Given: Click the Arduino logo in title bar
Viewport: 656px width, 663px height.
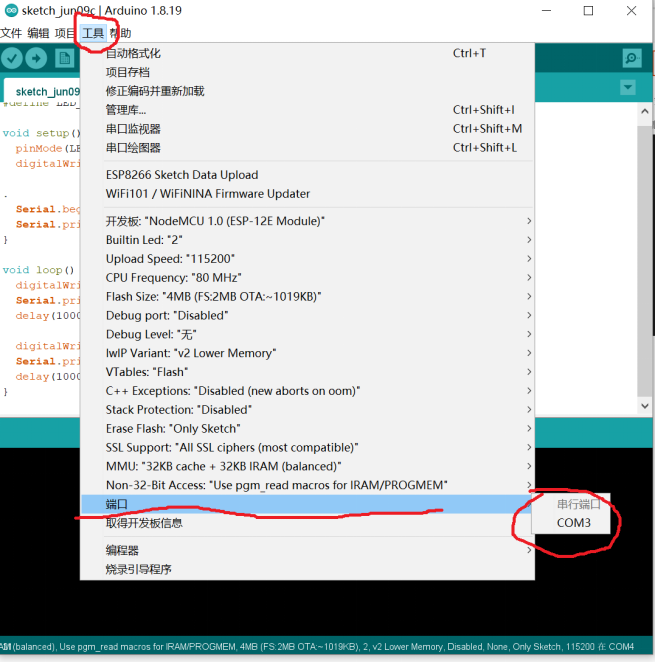Looking at the screenshot, I should (x=11, y=10).
